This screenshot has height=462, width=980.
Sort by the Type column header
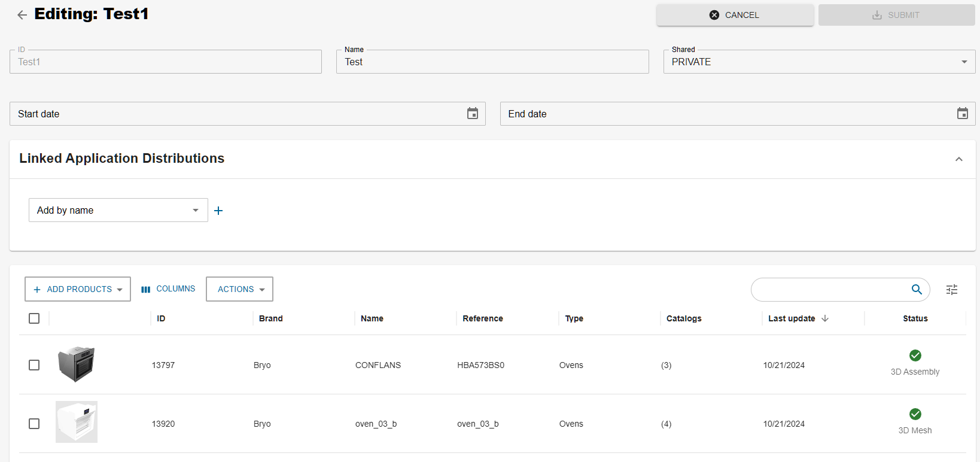coord(574,318)
